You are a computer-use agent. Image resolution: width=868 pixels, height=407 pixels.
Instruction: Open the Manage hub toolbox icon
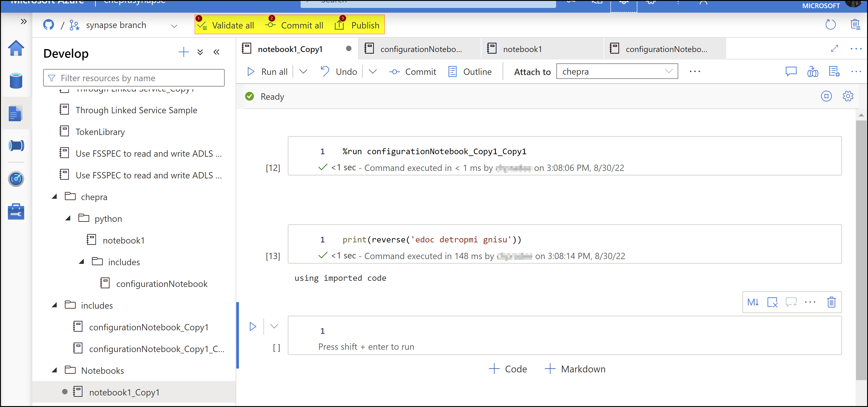16,211
